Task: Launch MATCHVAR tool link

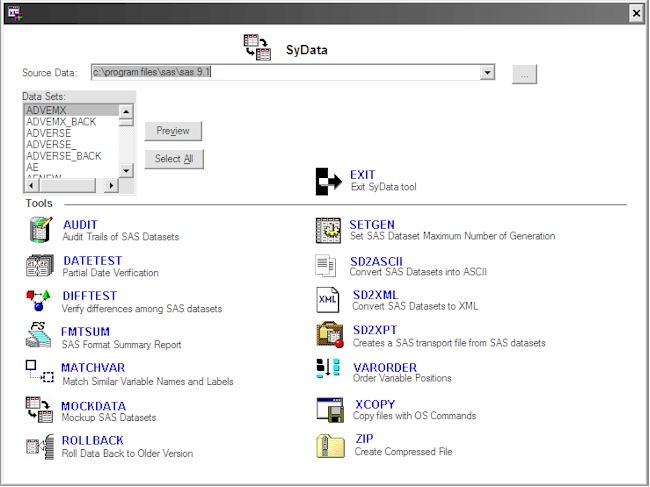Action: [93, 368]
